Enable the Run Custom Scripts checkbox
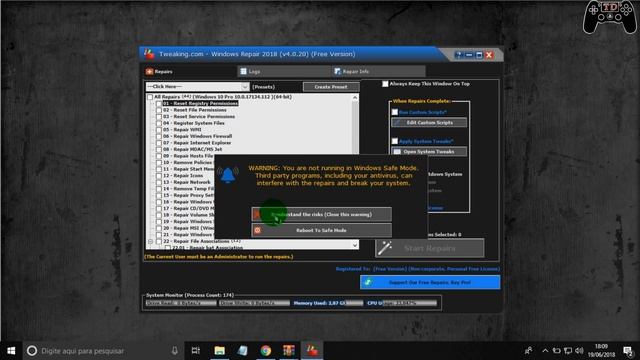This screenshot has width=640, height=360. pos(395,112)
